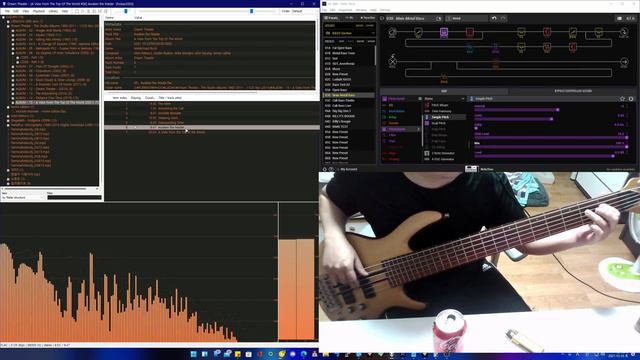This screenshot has width=640, height=360.
Task: Select the highlighted purple pitch block in signal flow
Action: [x=444, y=32]
